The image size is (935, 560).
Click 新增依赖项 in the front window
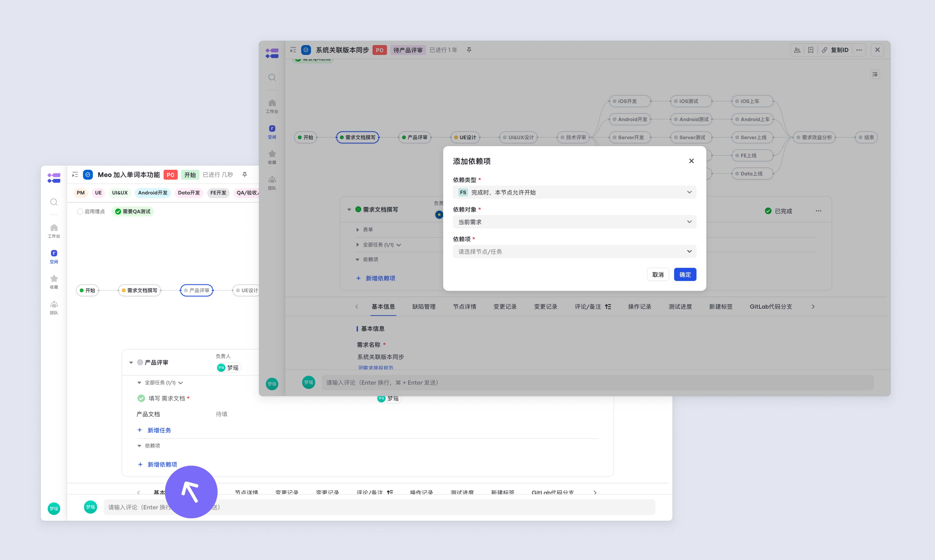(376, 278)
